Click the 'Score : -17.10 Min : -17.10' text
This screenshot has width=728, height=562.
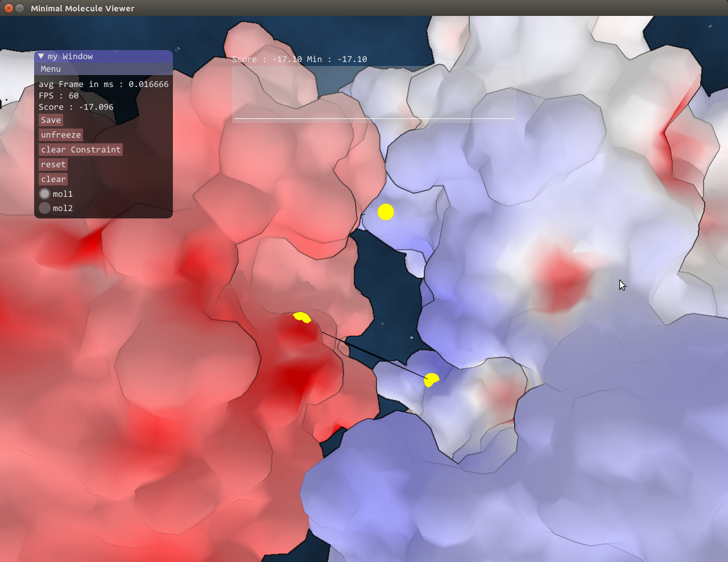click(x=300, y=59)
